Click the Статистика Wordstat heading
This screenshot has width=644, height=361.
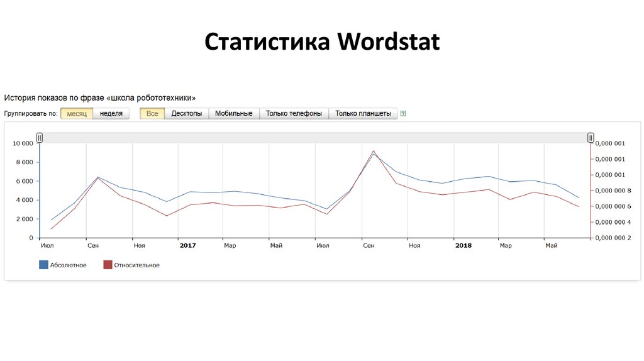[322, 42]
